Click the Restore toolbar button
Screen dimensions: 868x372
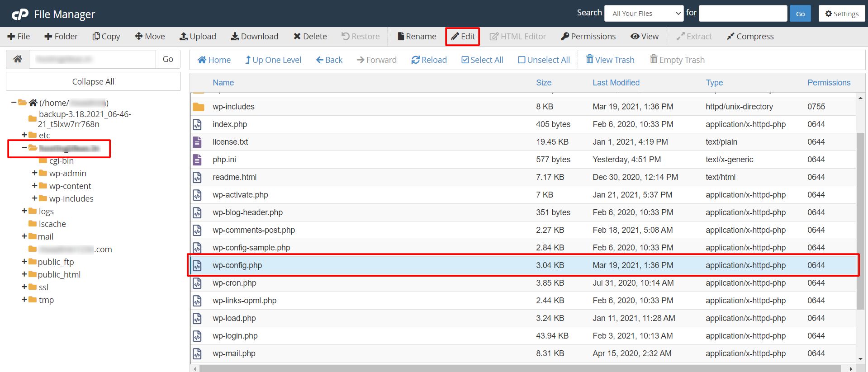coord(360,37)
